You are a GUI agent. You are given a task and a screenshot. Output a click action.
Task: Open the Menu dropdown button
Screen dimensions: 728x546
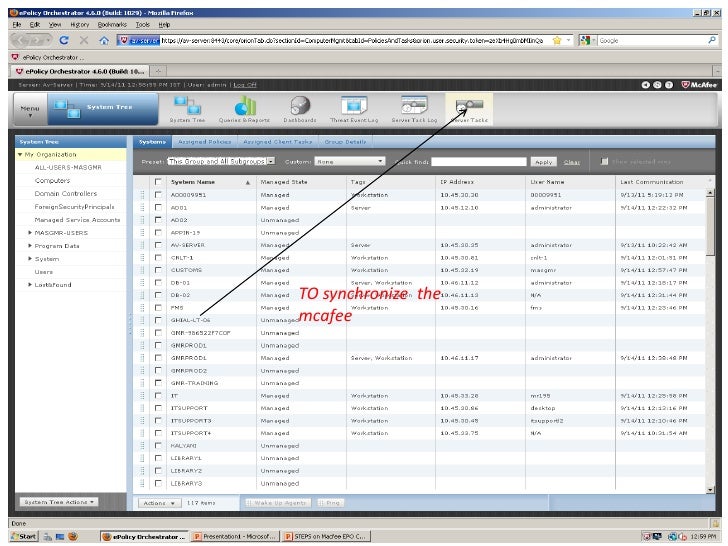pyautogui.click(x=30, y=110)
